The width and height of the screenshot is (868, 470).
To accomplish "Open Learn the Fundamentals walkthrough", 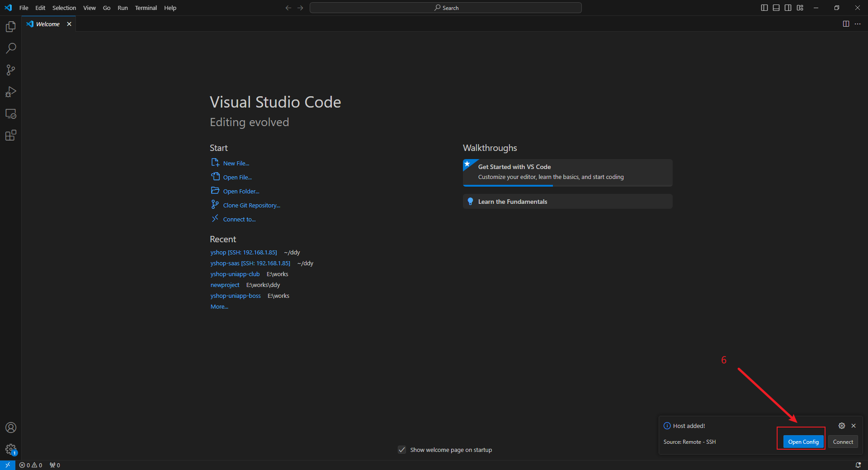I will [567, 202].
